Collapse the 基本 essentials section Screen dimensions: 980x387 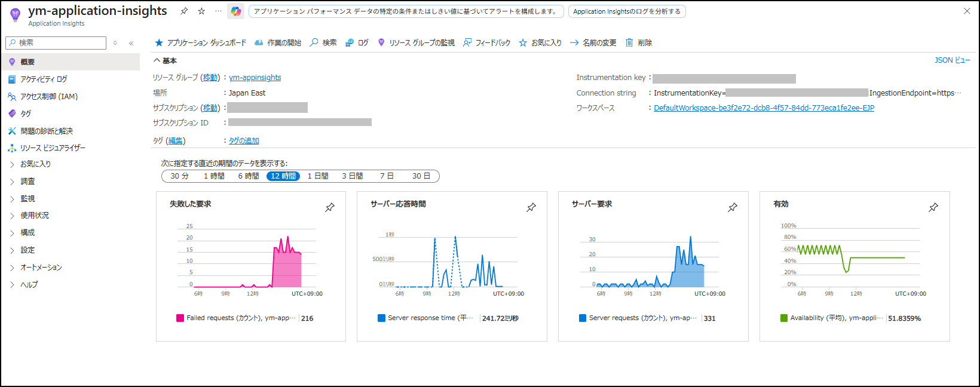(166, 61)
